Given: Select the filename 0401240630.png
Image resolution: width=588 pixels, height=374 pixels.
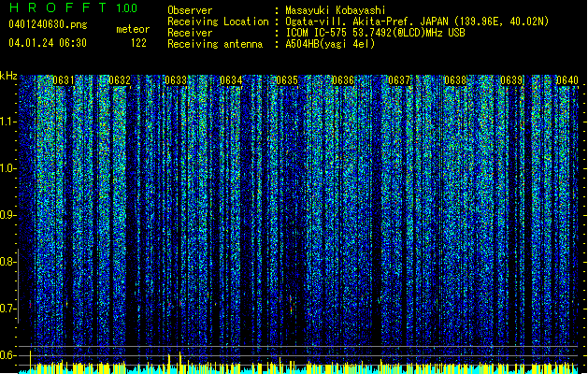Looking at the screenshot, I should tap(48, 25).
